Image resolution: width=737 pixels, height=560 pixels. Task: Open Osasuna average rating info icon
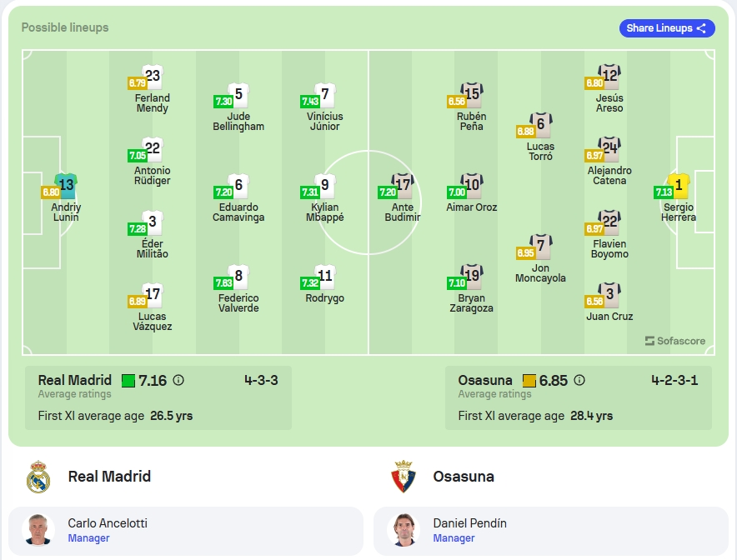pos(579,380)
